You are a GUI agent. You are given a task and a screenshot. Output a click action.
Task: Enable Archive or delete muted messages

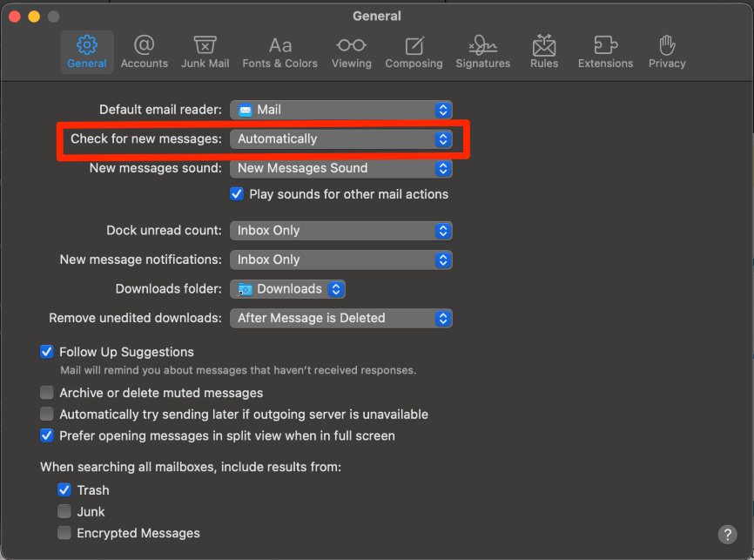pyautogui.click(x=47, y=393)
